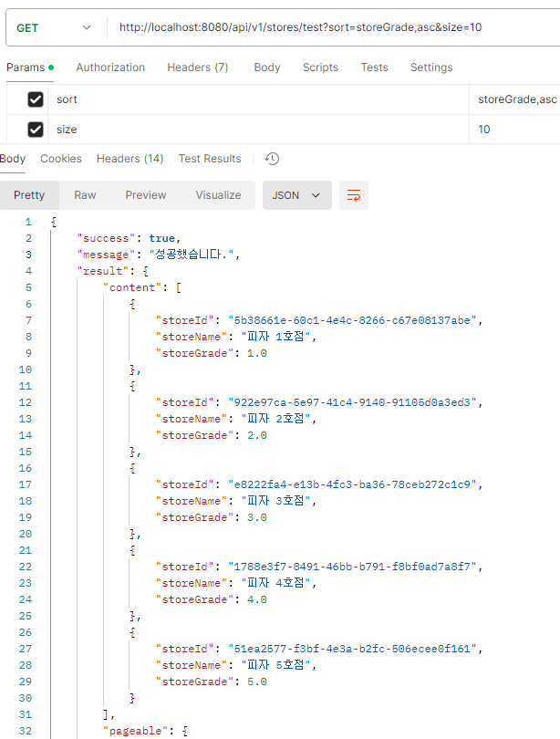Uncheck the sort parameter checkbox
Image resolution: width=560 pixels, height=739 pixels.
coord(36,99)
